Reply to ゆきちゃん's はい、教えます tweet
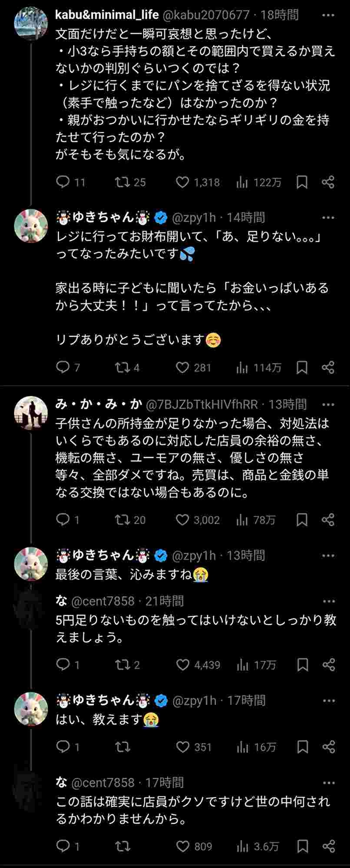 [63, 747]
